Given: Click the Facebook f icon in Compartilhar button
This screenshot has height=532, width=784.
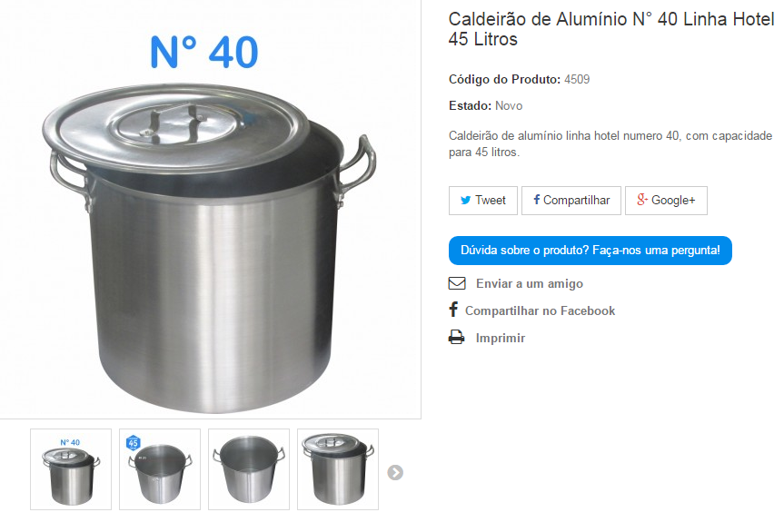Looking at the screenshot, I should tap(537, 200).
